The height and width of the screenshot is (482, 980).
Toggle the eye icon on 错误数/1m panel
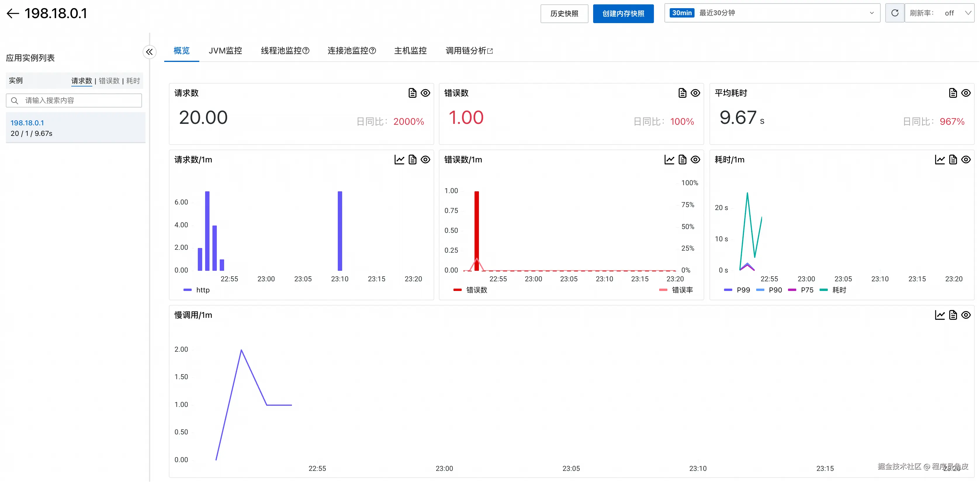(695, 160)
